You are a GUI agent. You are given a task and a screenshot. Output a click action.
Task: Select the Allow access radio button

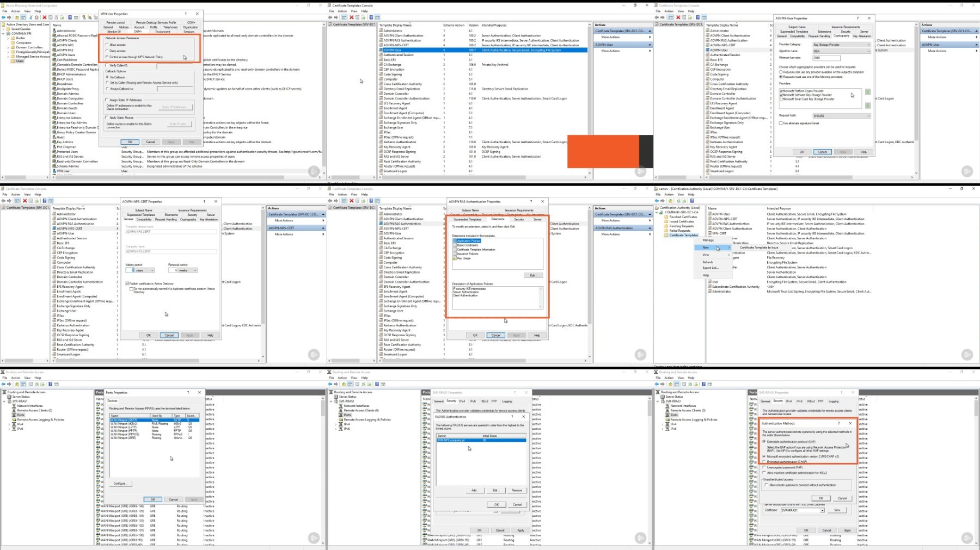[x=107, y=45]
